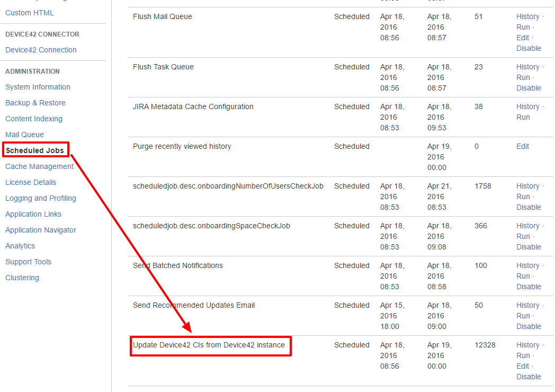Screen dimensions: 555x392
Task: Open Application Links settings
Action: pos(33,214)
